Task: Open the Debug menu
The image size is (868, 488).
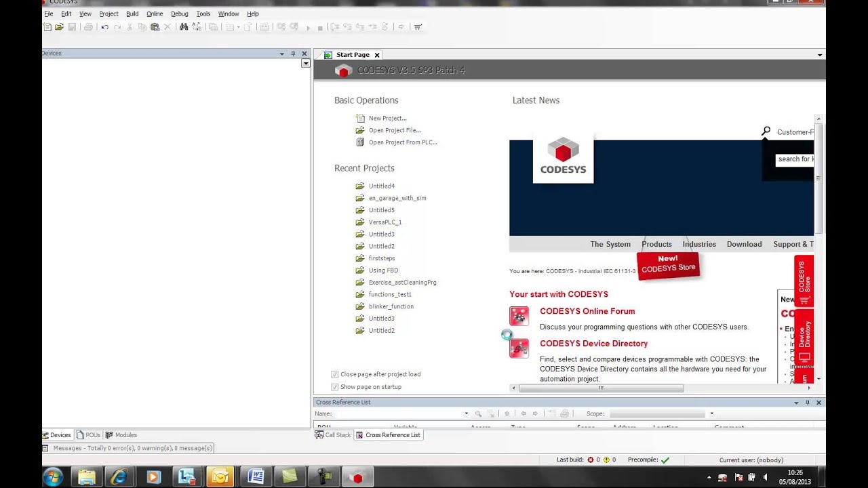Action: click(180, 14)
